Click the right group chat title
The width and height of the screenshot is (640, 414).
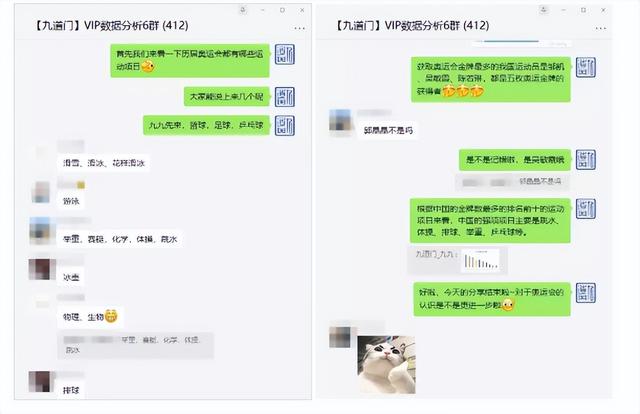(x=411, y=26)
